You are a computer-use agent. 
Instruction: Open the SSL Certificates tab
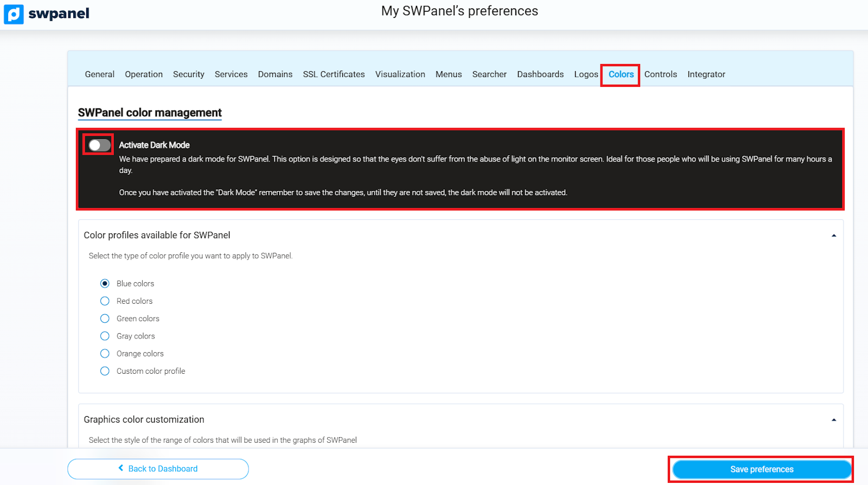[334, 74]
